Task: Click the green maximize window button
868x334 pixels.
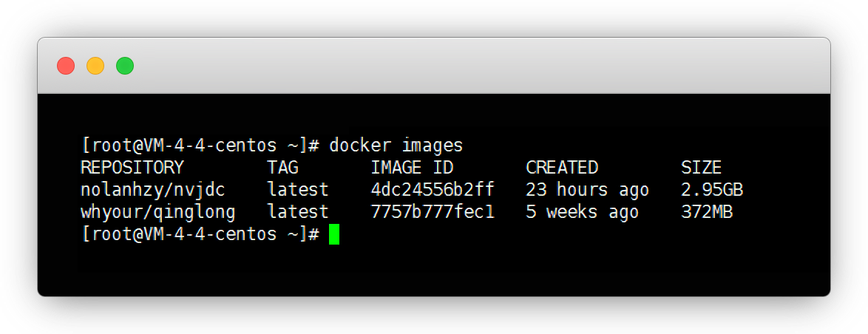Action: [125, 66]
